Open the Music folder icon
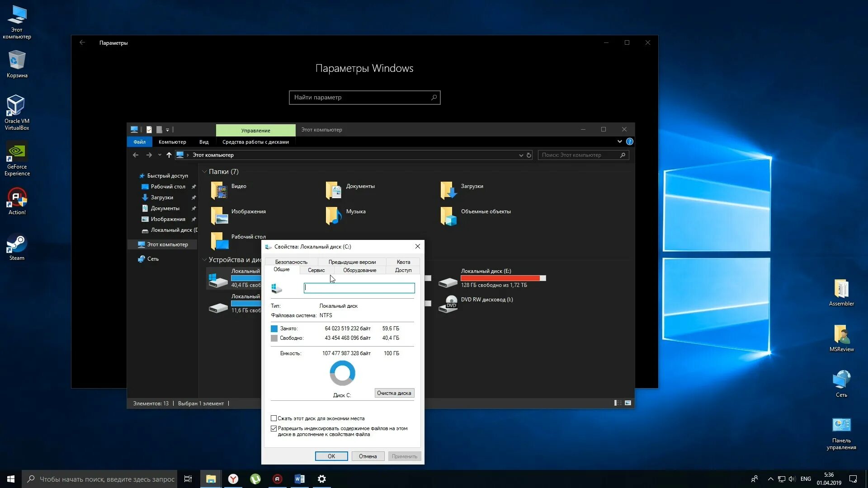The height and width of the screenshot is (488, 868). tap(334, 216)
